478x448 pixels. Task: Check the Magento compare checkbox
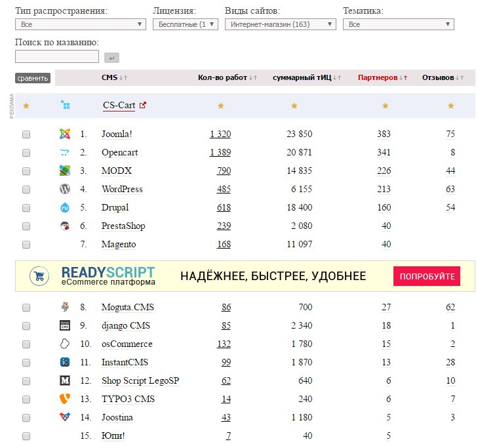(26, 245)
